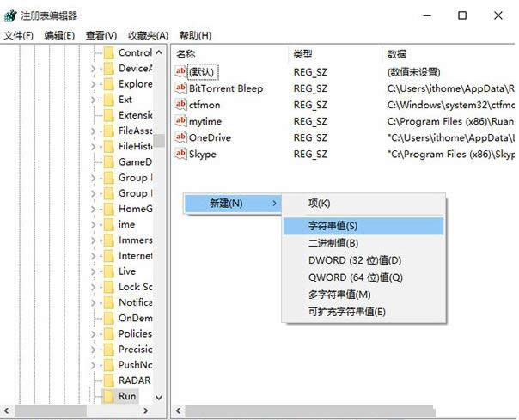
Task: Click the 新建(N) context menu entry
Action: [x=232, y=204]
